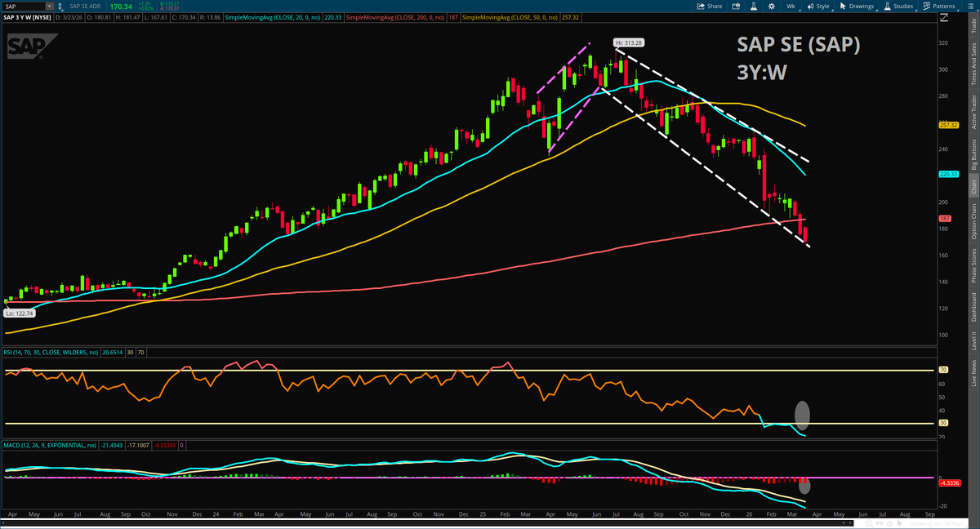Open the Drawings menu
This screenshot has width=980, height=529.
(857, 6)
